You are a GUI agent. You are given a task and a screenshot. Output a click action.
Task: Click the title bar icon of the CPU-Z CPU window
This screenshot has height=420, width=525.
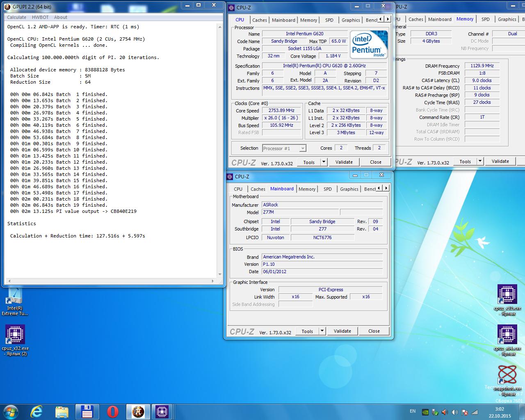pos(231,7)
